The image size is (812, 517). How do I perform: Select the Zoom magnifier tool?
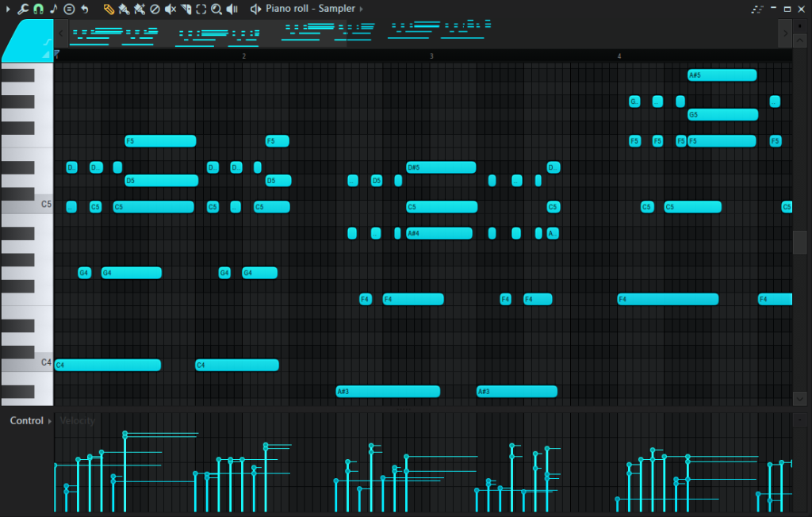[216, 9]
